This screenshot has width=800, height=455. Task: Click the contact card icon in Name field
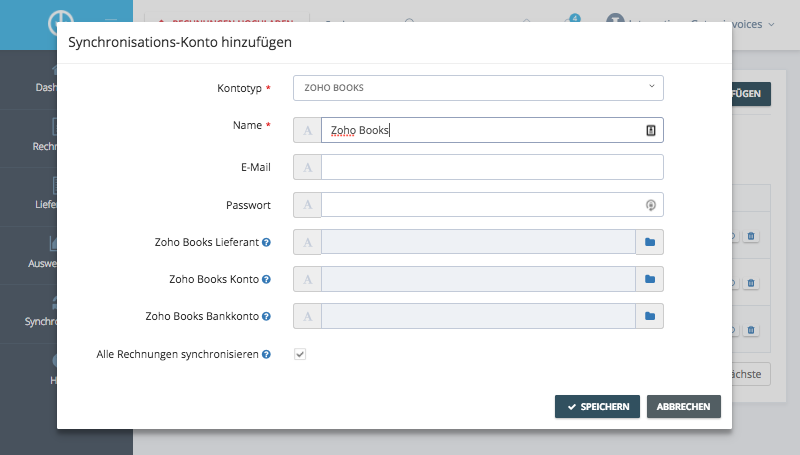(x=651, y=131)
